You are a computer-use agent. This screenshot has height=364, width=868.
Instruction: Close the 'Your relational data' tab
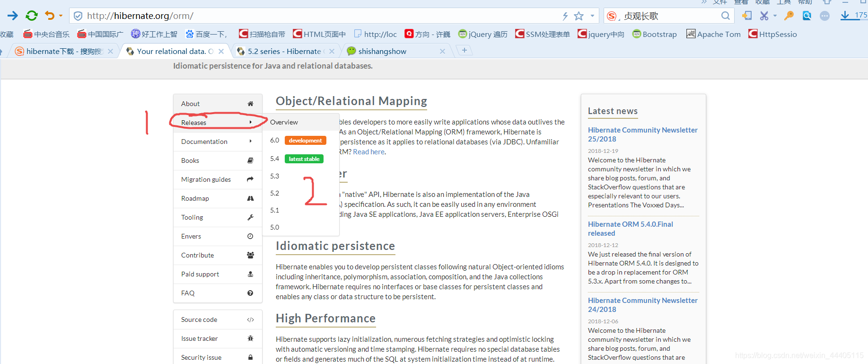tap(221, 51)
